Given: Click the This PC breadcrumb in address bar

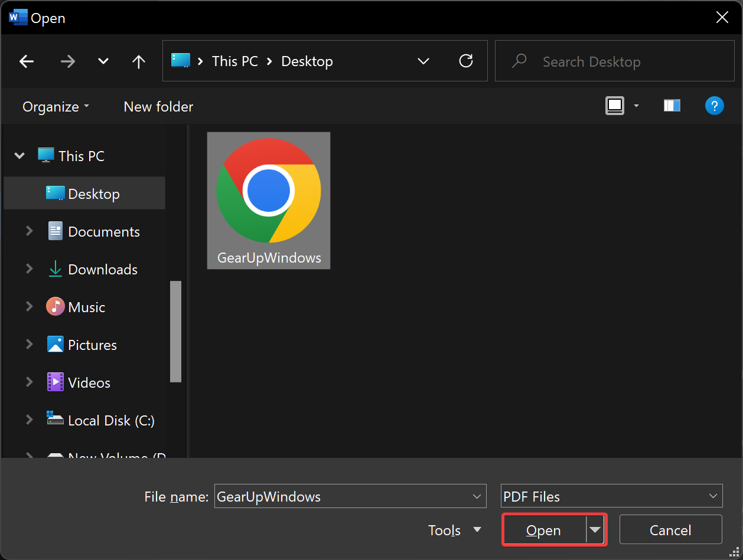Looking at the screenshot, I should [235, 61].
